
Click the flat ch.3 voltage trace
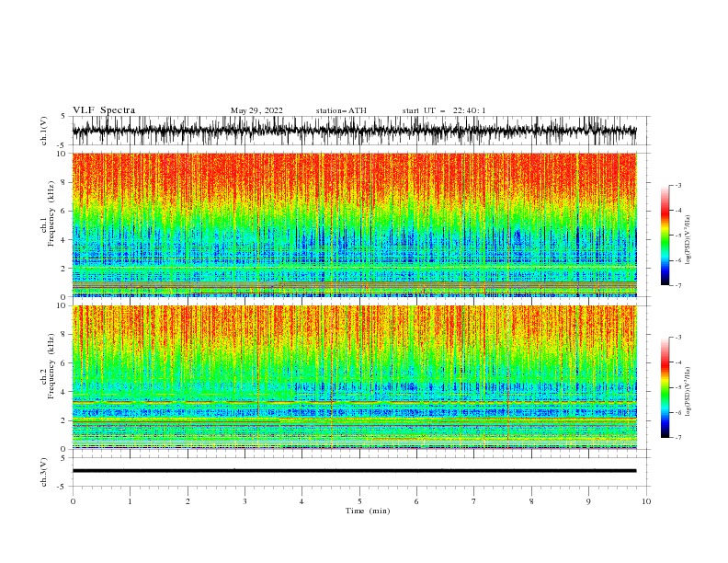(354, 471)
